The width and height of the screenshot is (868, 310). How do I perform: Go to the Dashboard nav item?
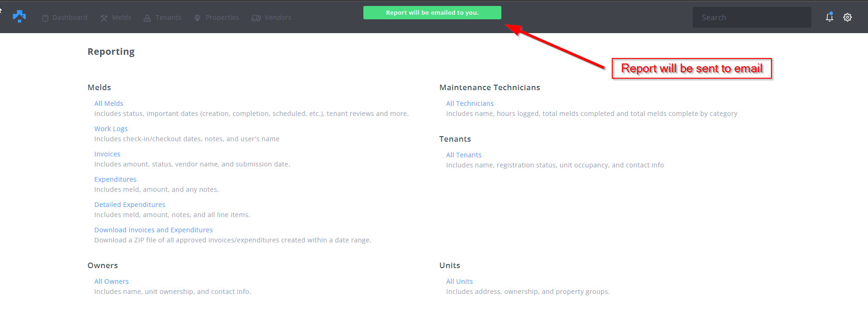coord(70,17)
